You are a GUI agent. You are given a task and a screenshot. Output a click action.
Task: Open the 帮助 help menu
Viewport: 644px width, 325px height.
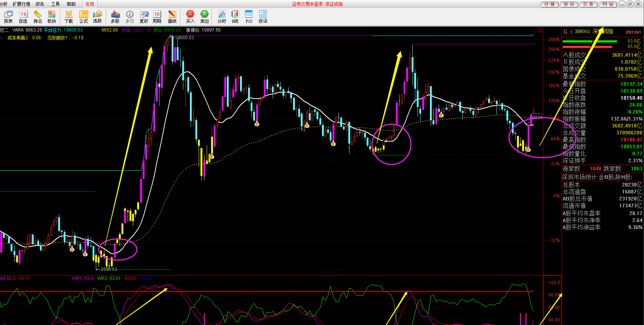pos(71,4)
